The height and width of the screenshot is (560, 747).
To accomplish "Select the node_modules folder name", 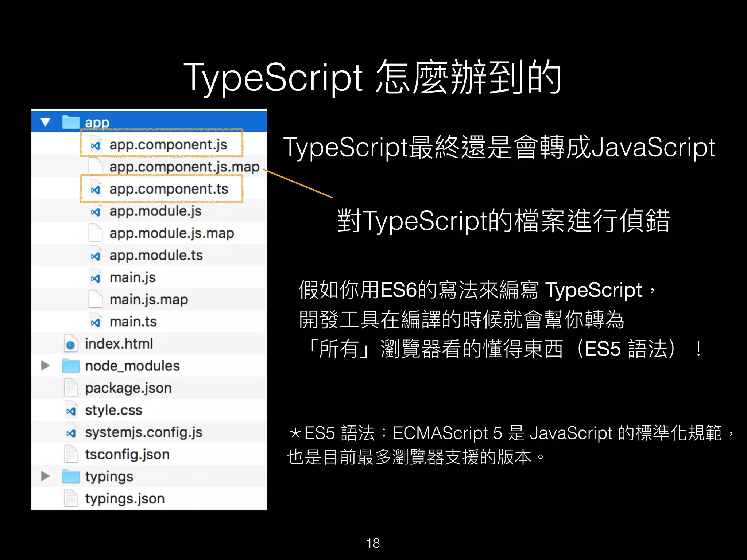I will click(x=132, y=366).
